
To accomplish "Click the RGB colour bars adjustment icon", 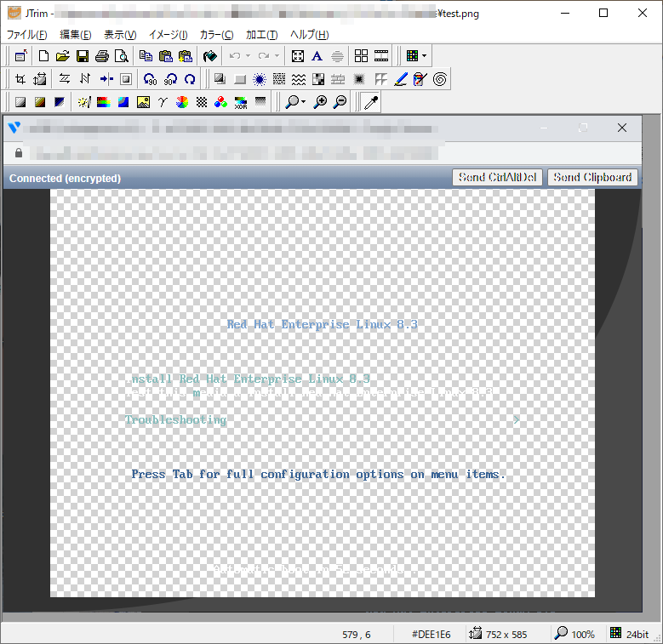I will [104, 102].
